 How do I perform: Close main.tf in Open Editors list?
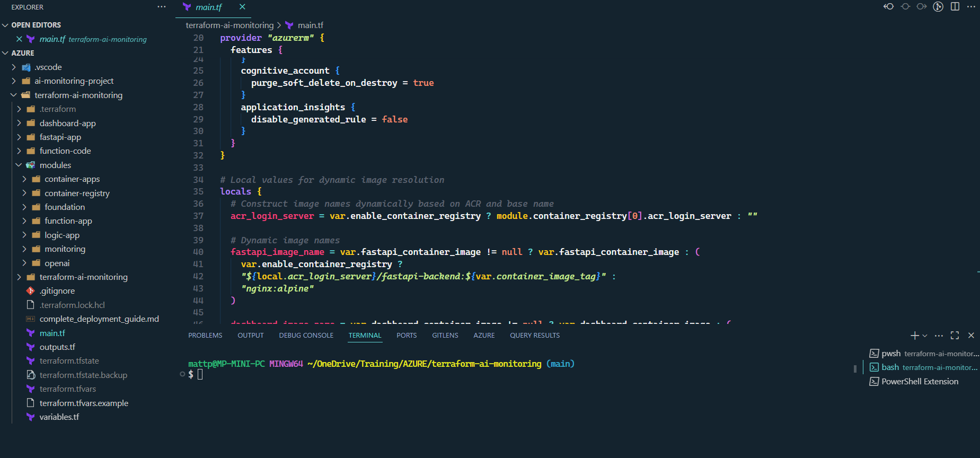(x=19, y=39)
